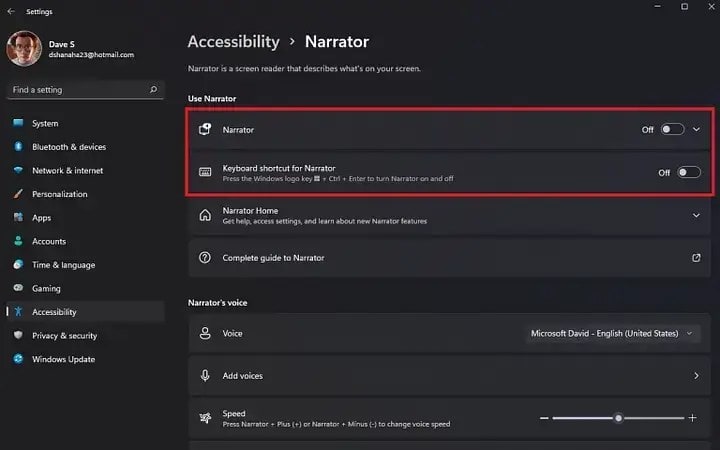The height and width of the screenshot is (450, 720).
Task: Click the Speed icon
Action: coord(205,418)
